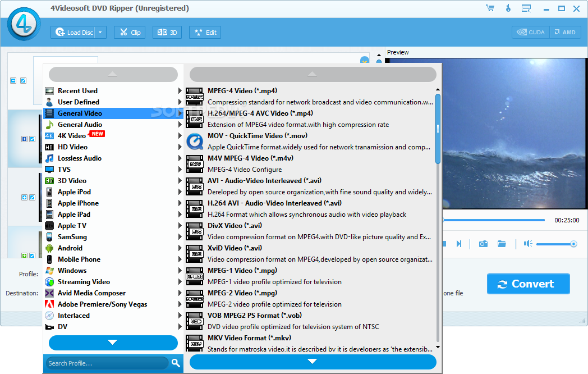The image size is (588, 374).
Task: Collapse the top title with minus box
Action: (x=13, y=81)
